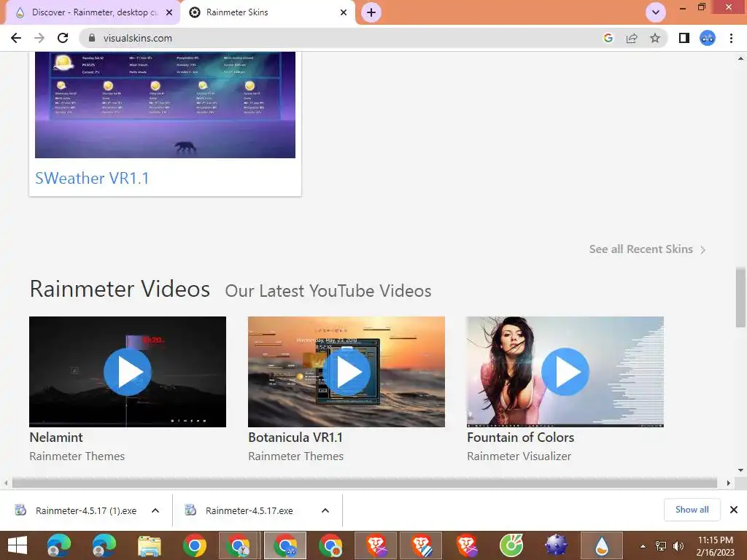Expand options for Rainmeter-4.5.17.exe
The width and height of the screenshot is (747, 560).
325,510
